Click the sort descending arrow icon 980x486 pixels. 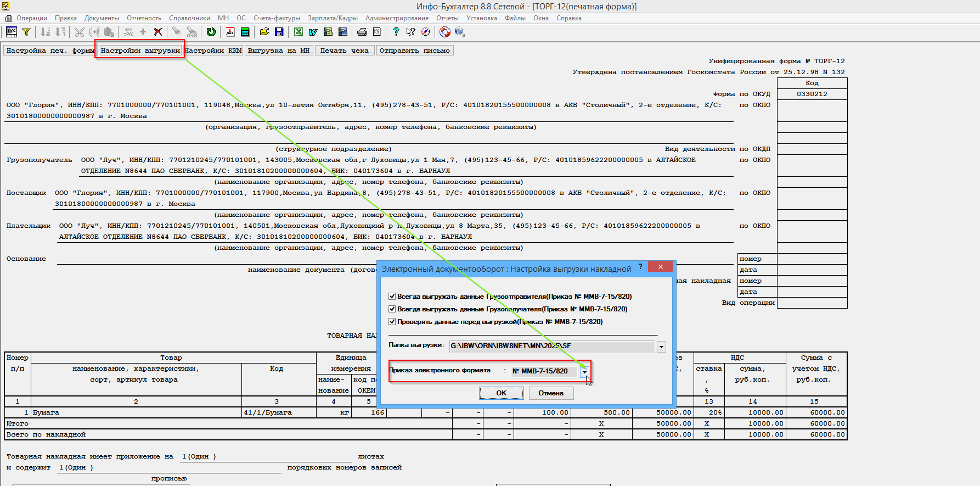pos(60,32)
